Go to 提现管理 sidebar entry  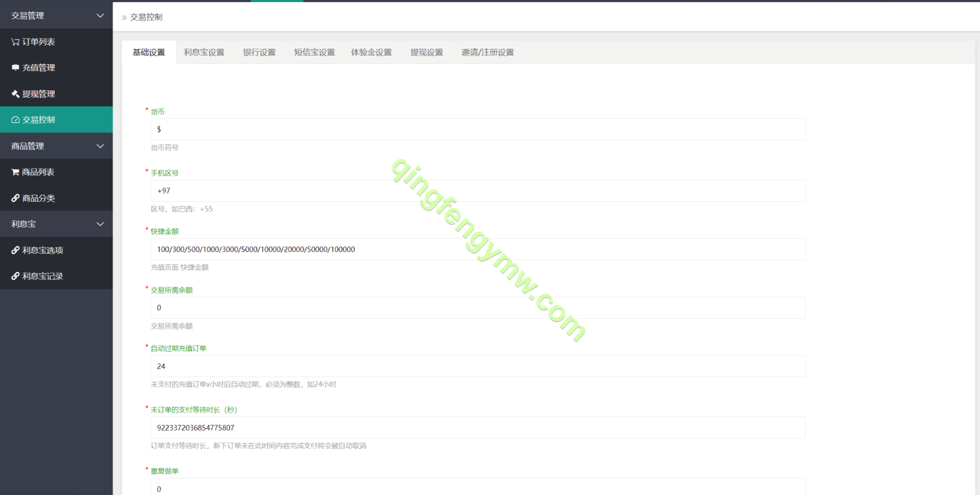[56, 93]
